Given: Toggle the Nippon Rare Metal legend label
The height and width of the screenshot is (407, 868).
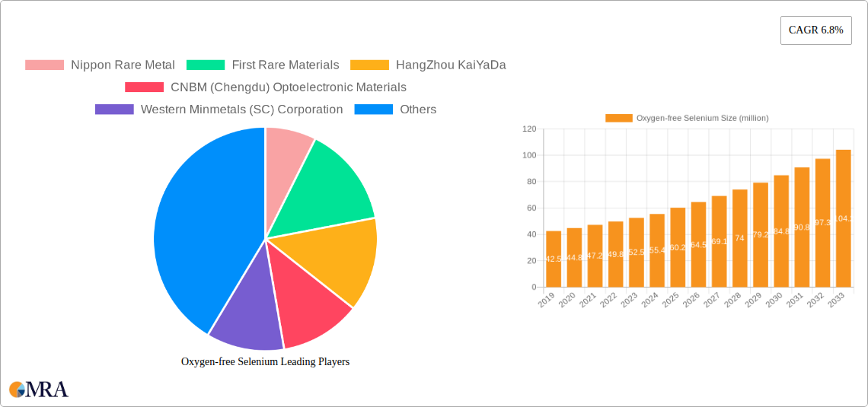Looking at the screenshot, I should [x=123, y=65].
